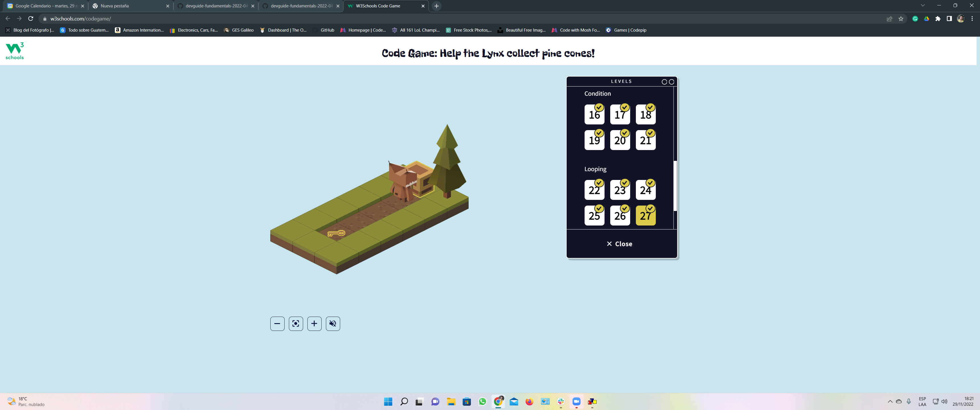Open level 22 tile
The image size is (980, 410).
[594, 190]
